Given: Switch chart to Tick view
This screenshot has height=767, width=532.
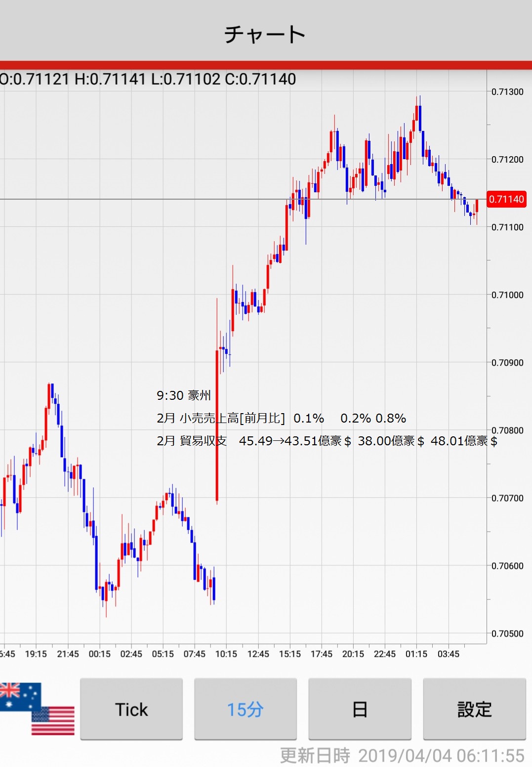Looking at the screenshot, I should pyautogui.click(x=131, y=709).
